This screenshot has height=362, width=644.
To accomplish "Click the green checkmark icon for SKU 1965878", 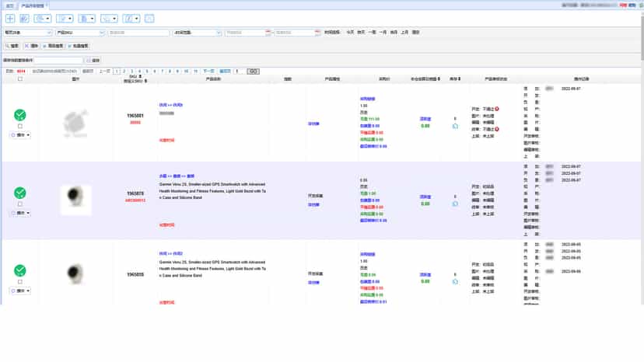I will pos(20,193).
